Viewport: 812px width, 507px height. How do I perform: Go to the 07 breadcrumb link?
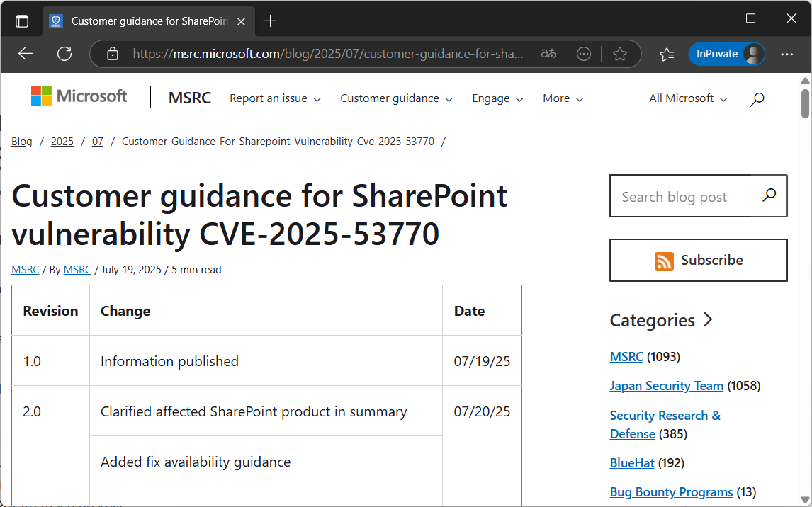pos(98,141)
